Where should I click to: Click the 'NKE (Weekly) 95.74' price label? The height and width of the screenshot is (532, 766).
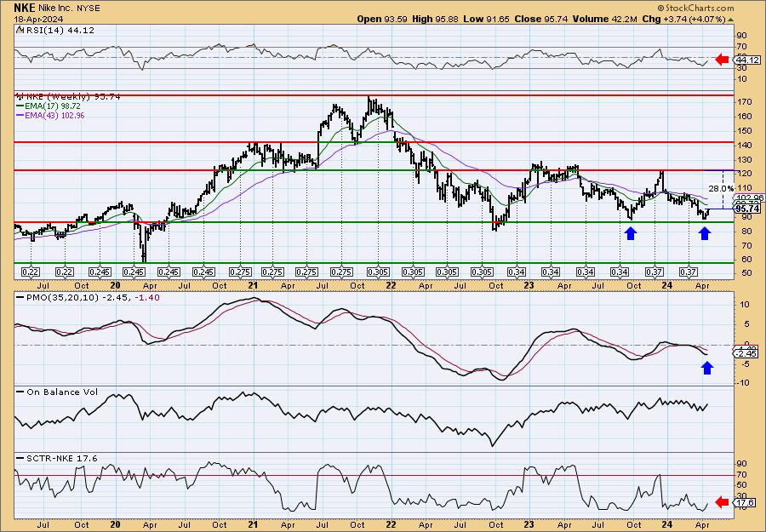point(72,97)
